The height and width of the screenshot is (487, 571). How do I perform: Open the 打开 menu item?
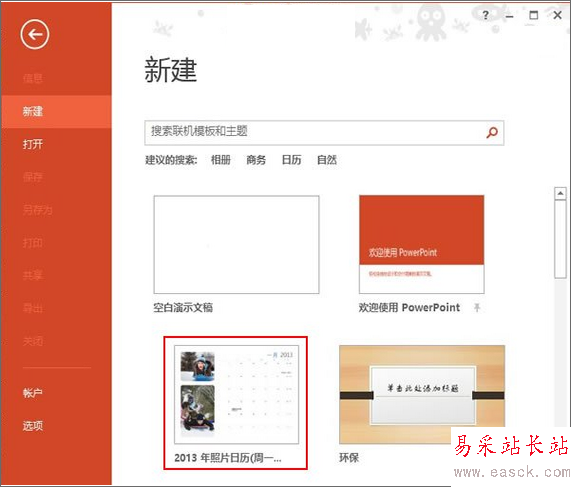pyautogui.click(x=33, y=144)
